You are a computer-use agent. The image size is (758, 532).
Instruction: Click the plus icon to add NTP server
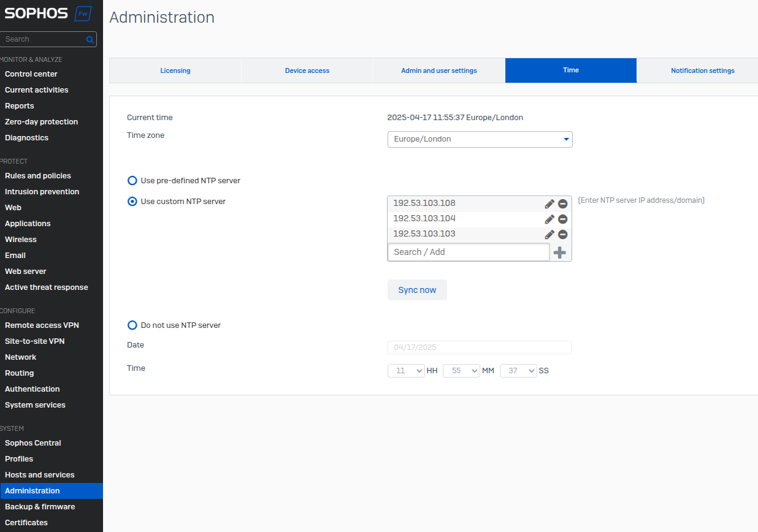[559, 253]
